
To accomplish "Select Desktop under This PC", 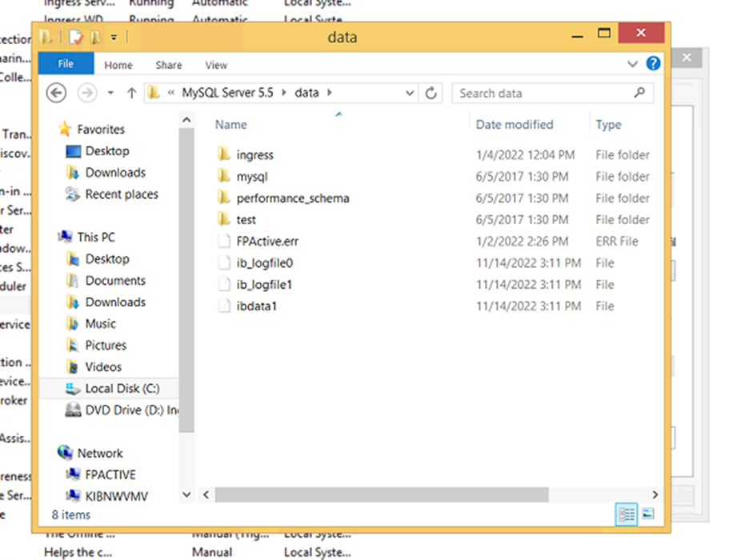I will pos(107,258).
